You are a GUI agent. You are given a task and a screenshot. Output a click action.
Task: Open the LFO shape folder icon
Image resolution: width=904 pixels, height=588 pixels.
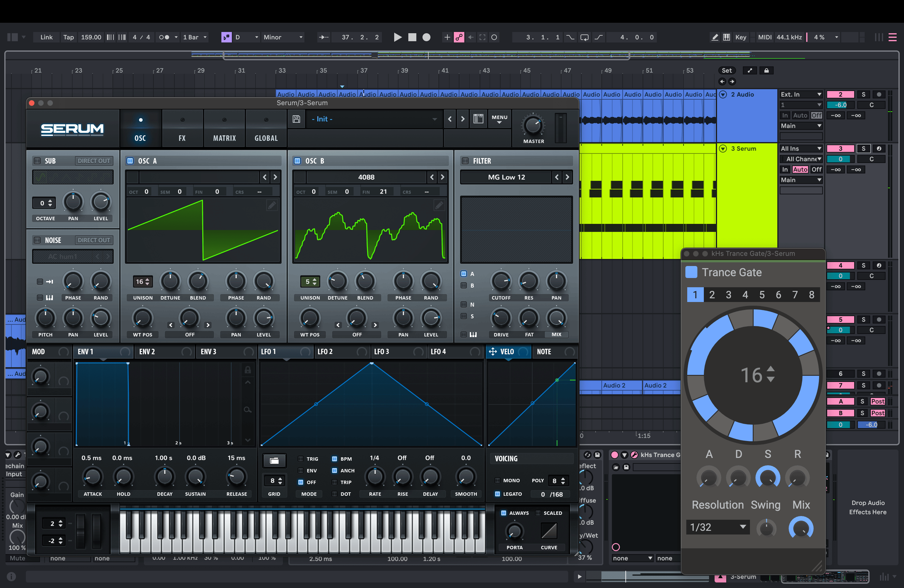[274, 461]
